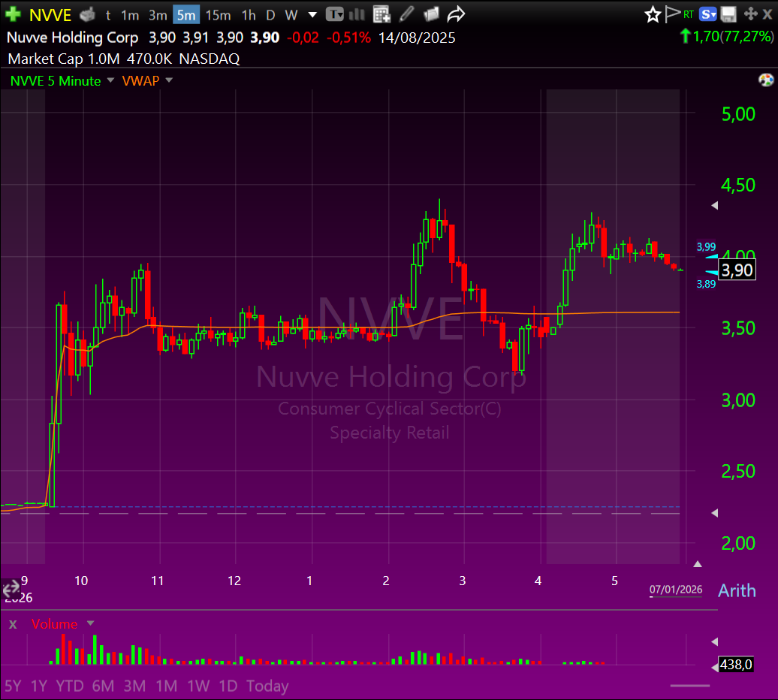
Task: Click the 14/08/2025 date text
Action: 417,38
